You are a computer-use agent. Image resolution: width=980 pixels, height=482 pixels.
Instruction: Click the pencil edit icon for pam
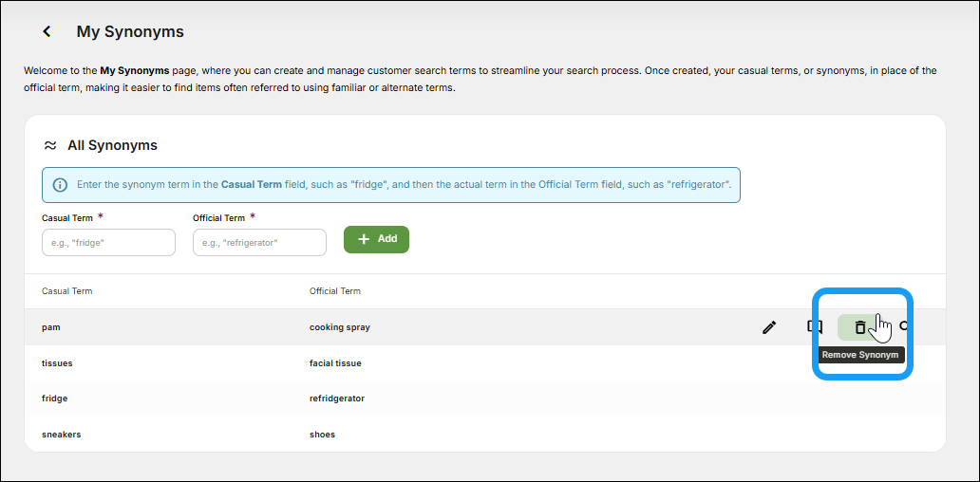click(769, 327)
